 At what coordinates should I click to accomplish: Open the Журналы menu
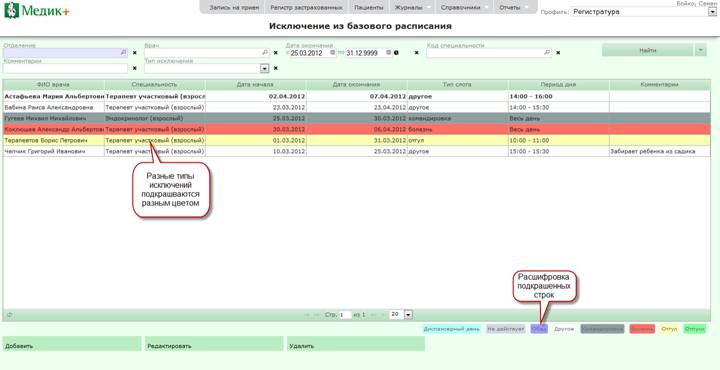point(412,7)
